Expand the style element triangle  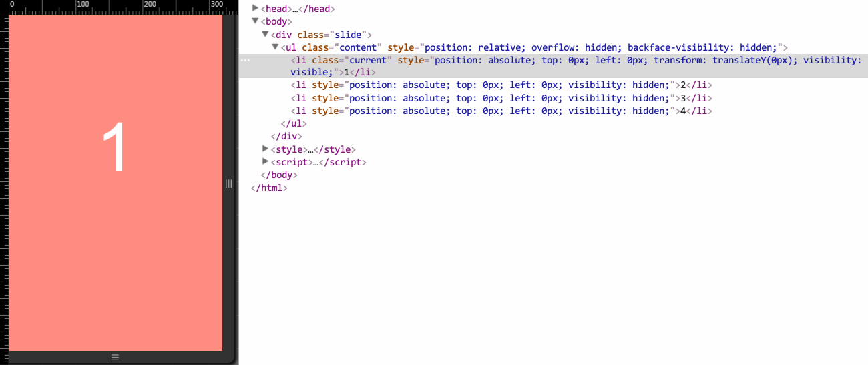tap(266, 149)
